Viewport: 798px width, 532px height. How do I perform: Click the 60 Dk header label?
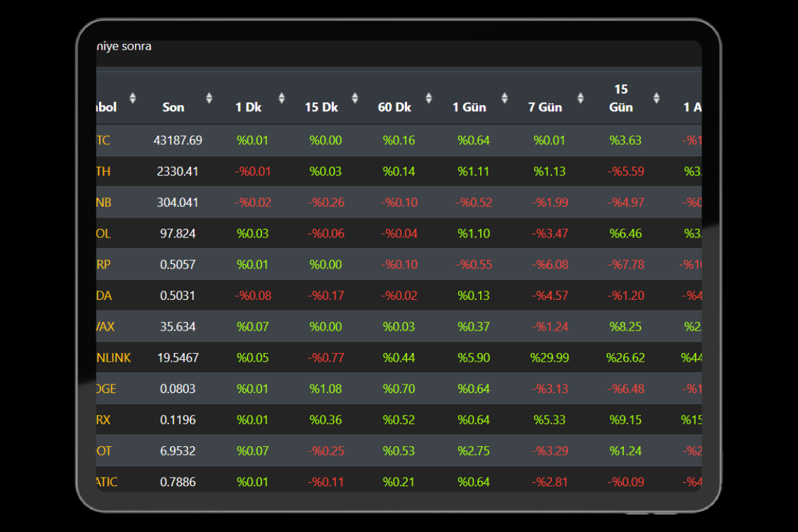(395, 107)
